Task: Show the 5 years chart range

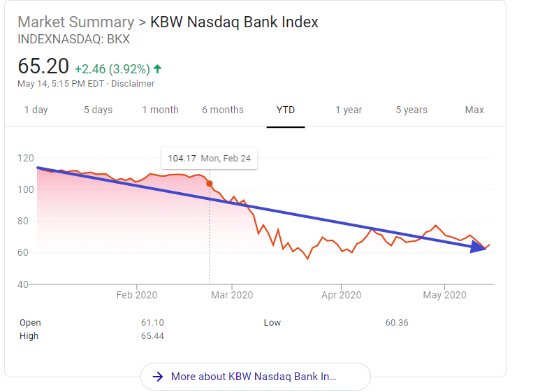Action: coord(411,110)
